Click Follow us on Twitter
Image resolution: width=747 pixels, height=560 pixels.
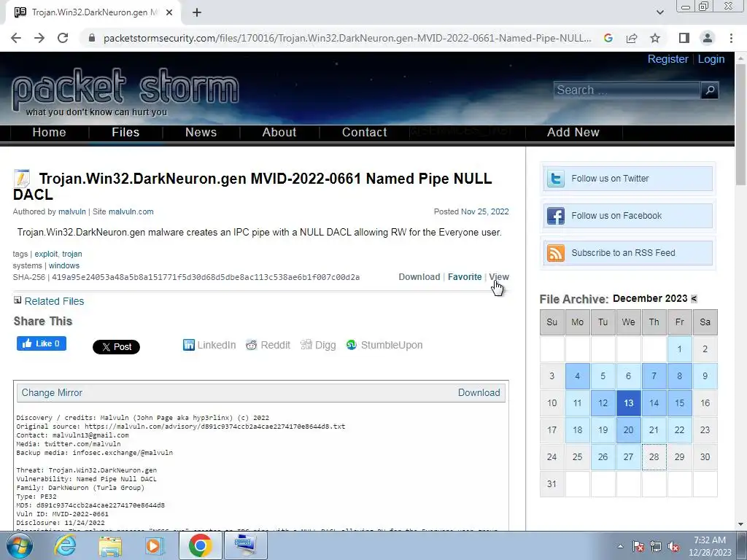[x=628, y=179]
